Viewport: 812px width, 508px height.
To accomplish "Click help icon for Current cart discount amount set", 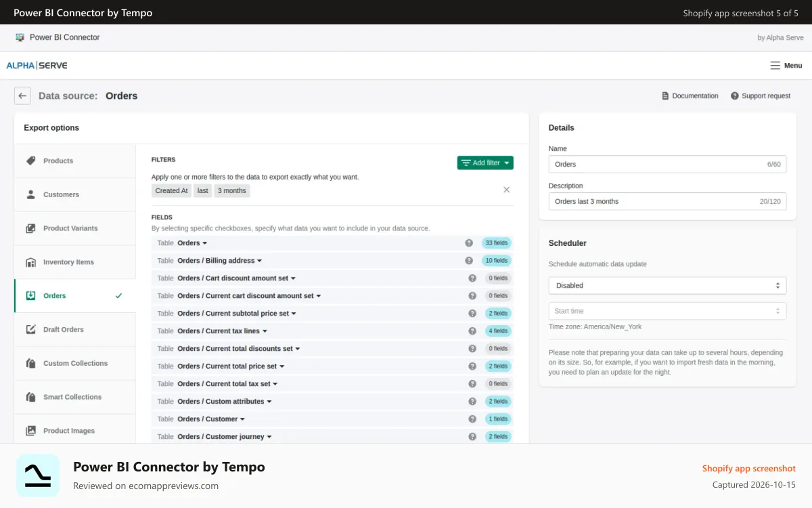I will tap(472, 296).
